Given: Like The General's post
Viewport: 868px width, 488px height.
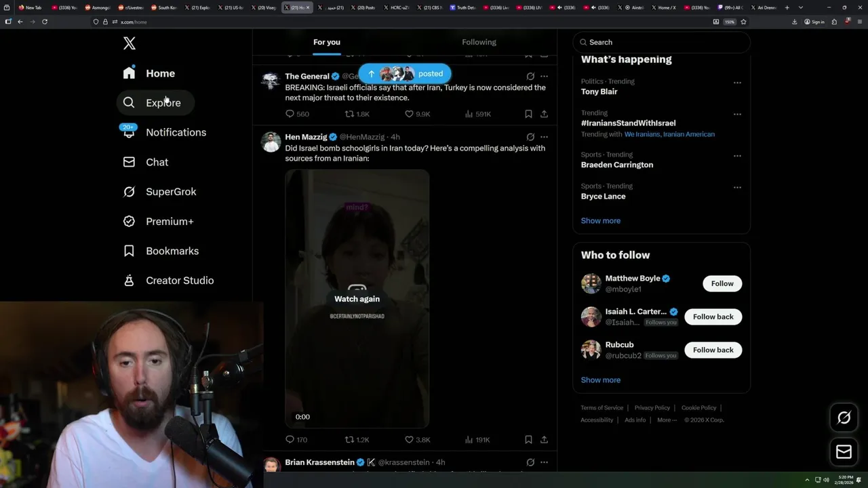Looking at the screenshot, I should 417,114.
